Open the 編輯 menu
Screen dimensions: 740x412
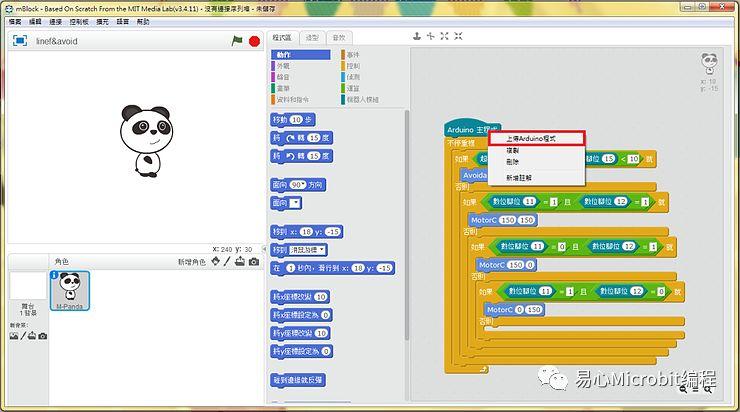[35, 22]
